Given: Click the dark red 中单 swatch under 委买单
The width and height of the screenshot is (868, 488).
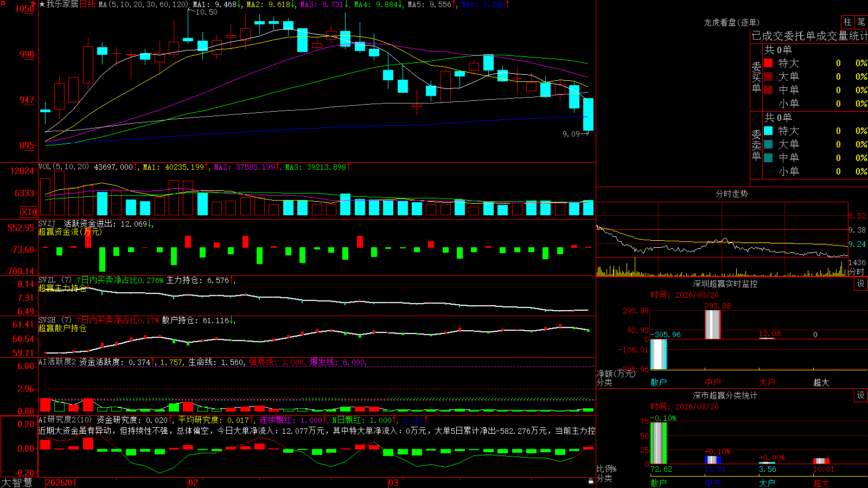Looking at the screenshot, I should coord(768,90).
